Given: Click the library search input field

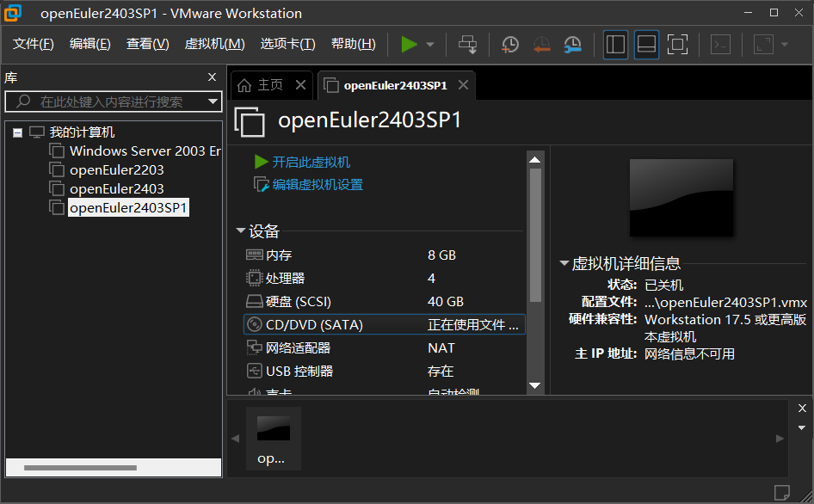Looking at the screenshot, I should 112,101.
